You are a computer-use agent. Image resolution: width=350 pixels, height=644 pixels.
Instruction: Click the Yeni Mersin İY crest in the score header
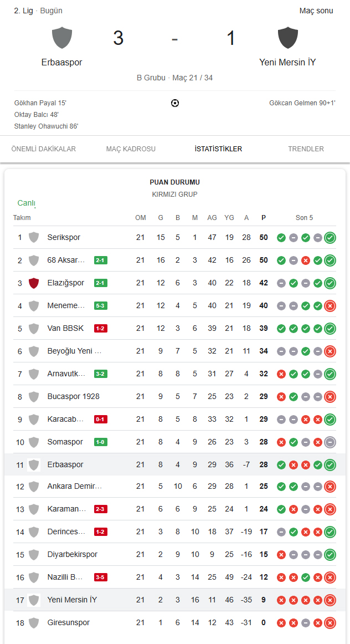coord(287,38)
